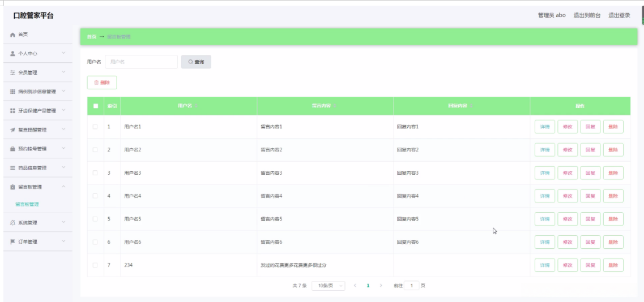Click 回复 for row 用户名3
Viewport: 644px width, 302px height.
click(590, 172)
